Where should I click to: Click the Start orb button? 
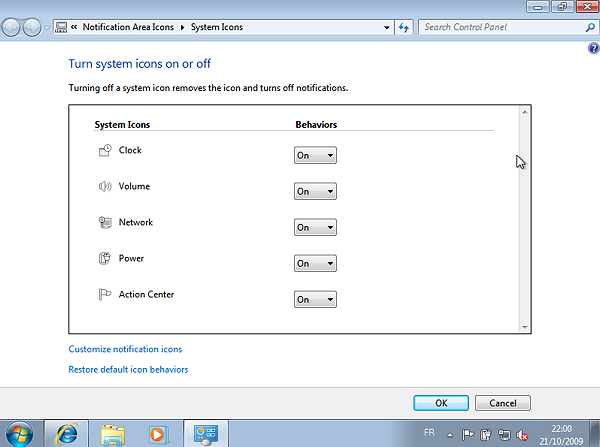point(20,433)
